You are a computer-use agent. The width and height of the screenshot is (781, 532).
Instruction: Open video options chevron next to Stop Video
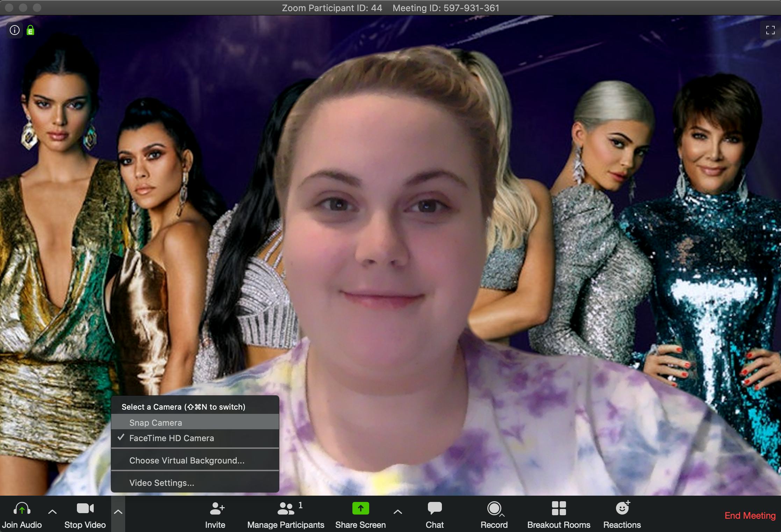pos(118,512)
